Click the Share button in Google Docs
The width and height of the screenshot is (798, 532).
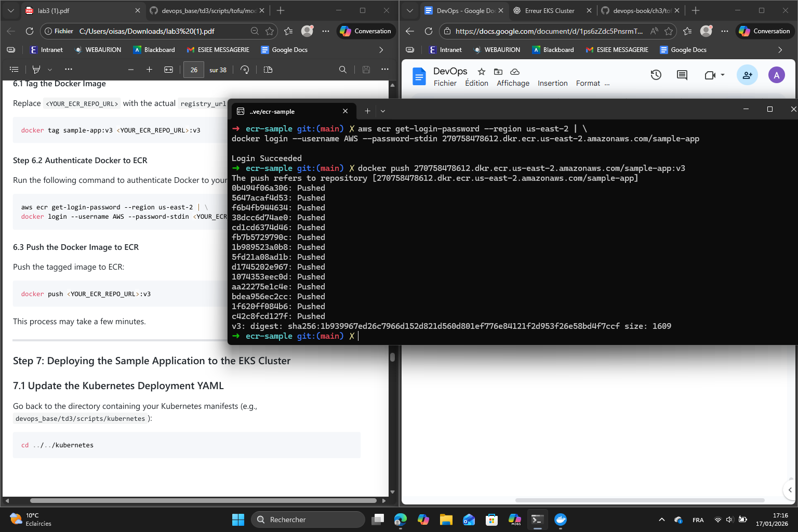[747, 75]
